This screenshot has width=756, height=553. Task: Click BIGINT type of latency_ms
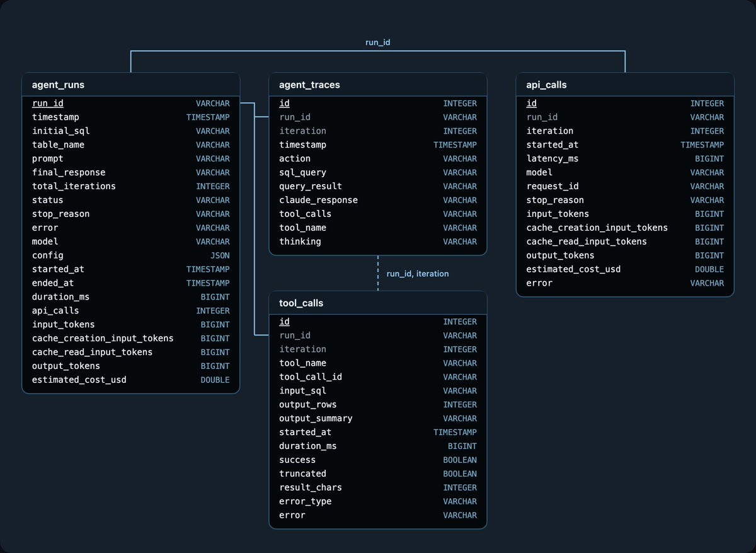pyautogui.click(x=709, y=159)
